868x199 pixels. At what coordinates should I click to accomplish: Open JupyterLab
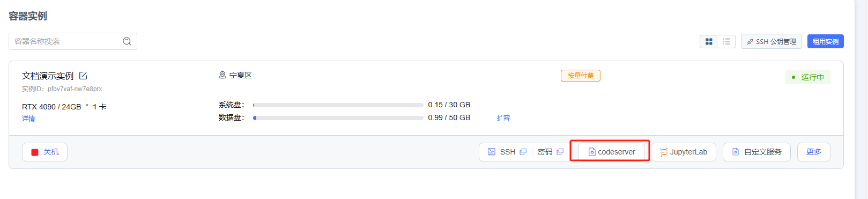684,152
